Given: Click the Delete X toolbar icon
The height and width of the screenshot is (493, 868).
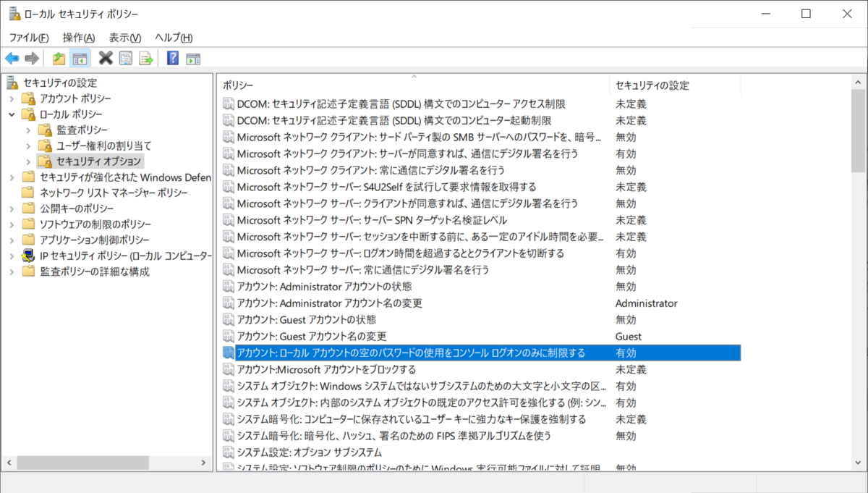Looking at the screenshot, I should click(x=106, y=59).
